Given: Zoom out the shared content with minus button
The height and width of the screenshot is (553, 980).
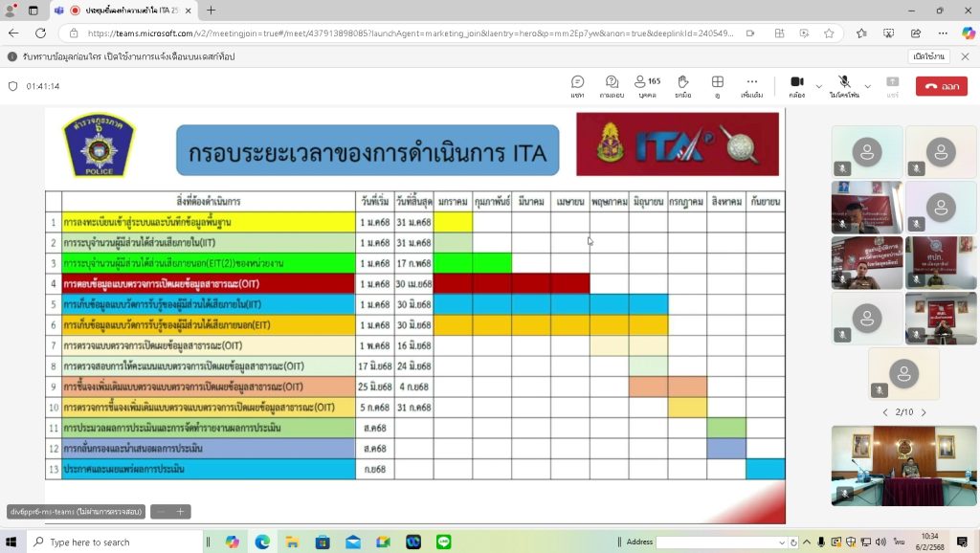Looking at the screenshot, I should (161, 512).
